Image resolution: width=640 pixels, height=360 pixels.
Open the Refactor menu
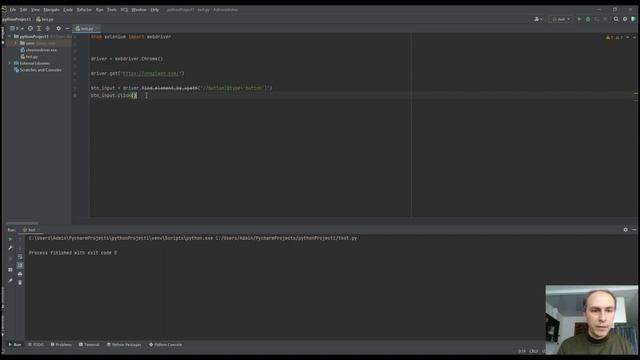pos(84,10)
